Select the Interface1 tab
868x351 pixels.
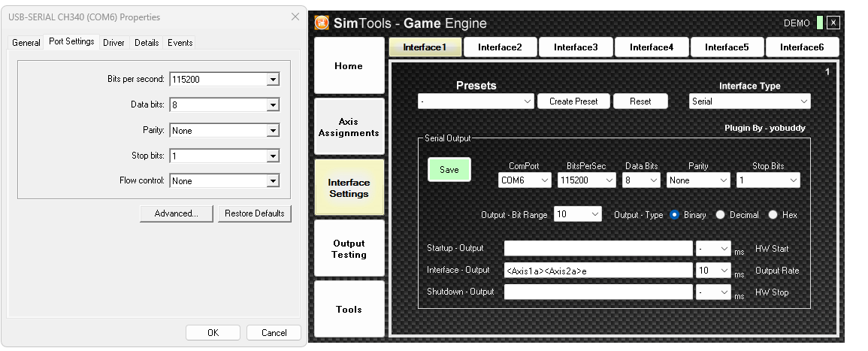pyautogui.click(x=425, y=47)
